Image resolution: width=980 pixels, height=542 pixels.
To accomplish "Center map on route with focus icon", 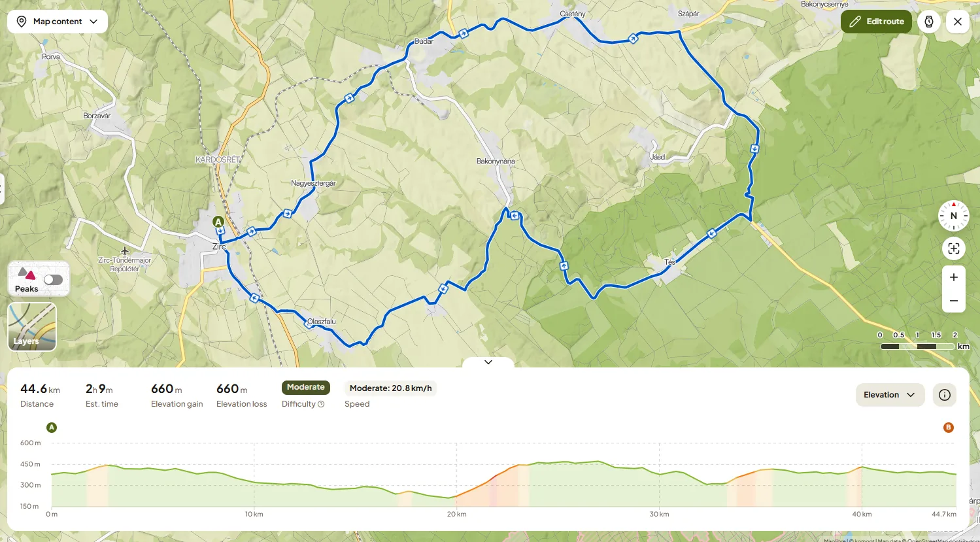I will [954, 248].
